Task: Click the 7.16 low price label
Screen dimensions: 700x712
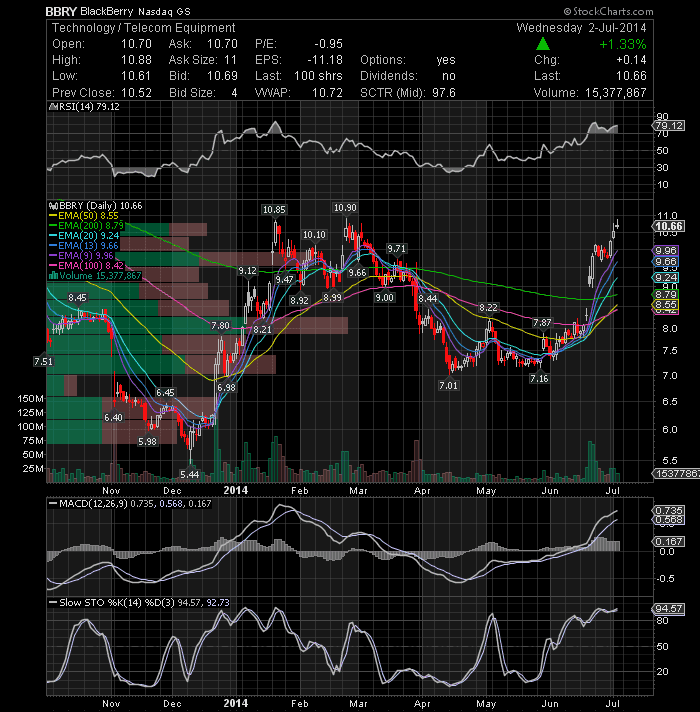Action: pos(539,378)
